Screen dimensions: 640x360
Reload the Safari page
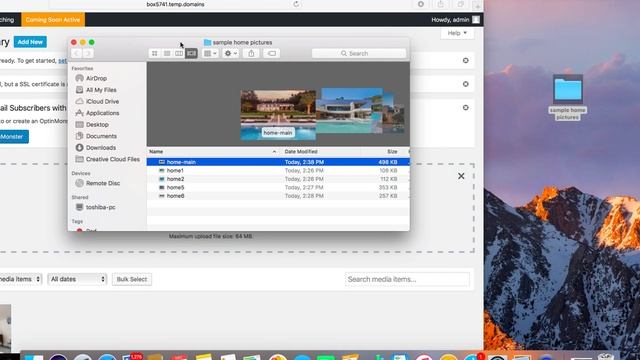(x=296, y=4)
